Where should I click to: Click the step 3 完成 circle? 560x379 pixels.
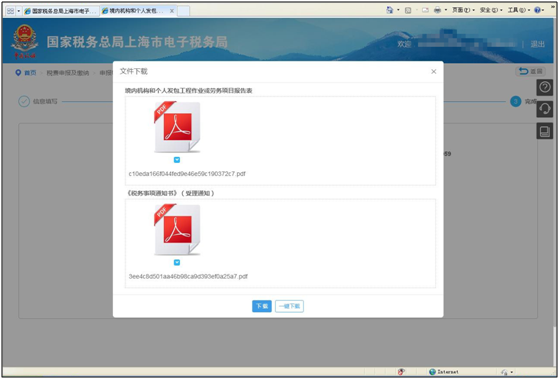[x=515, y=102]
